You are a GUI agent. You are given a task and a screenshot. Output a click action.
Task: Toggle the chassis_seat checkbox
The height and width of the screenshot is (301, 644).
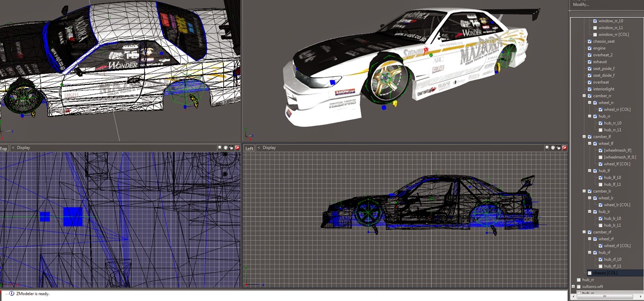click(x=589, y=41)
